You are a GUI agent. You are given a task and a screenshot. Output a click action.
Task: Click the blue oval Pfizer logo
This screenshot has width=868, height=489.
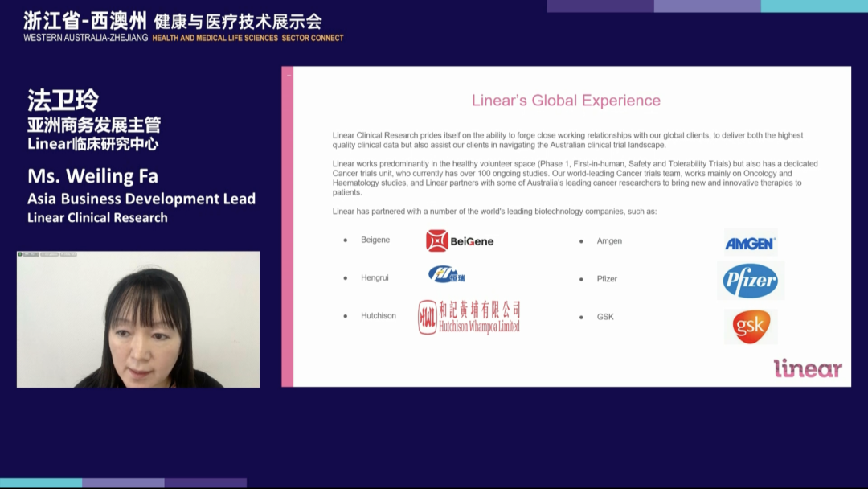click(750, 281)
